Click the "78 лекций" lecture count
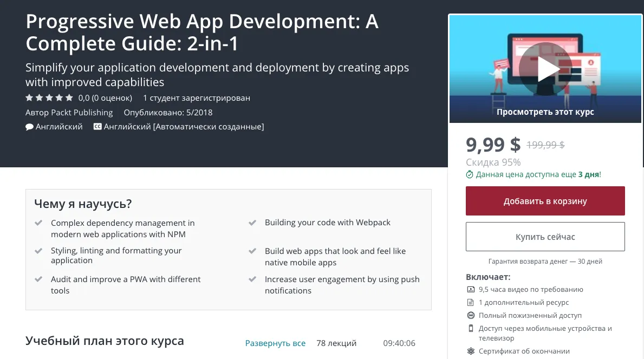 tap(336, 343)
